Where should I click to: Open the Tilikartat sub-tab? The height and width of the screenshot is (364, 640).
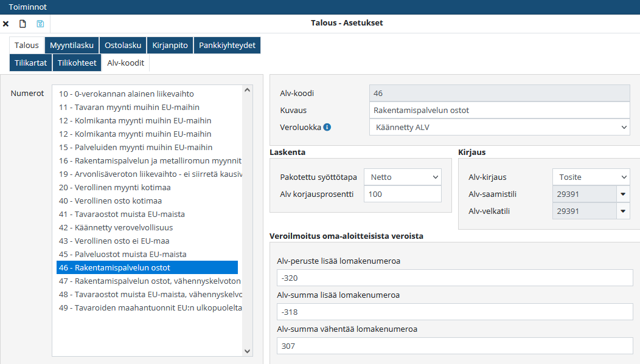click(x=30, y=63)
